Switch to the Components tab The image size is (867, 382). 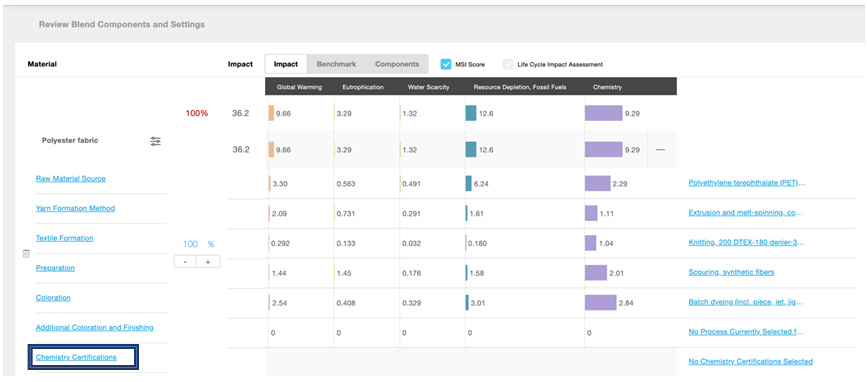(x=397, y=64)
